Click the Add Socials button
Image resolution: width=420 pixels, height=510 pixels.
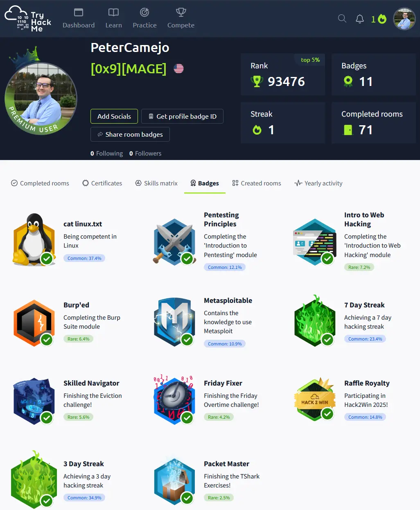tap(114, 116)
